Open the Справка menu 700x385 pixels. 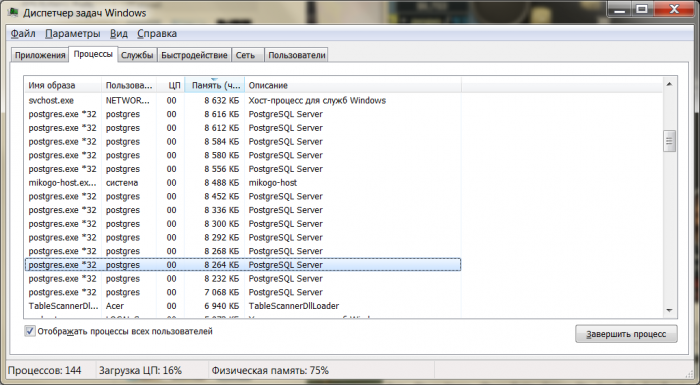(157, 33)
